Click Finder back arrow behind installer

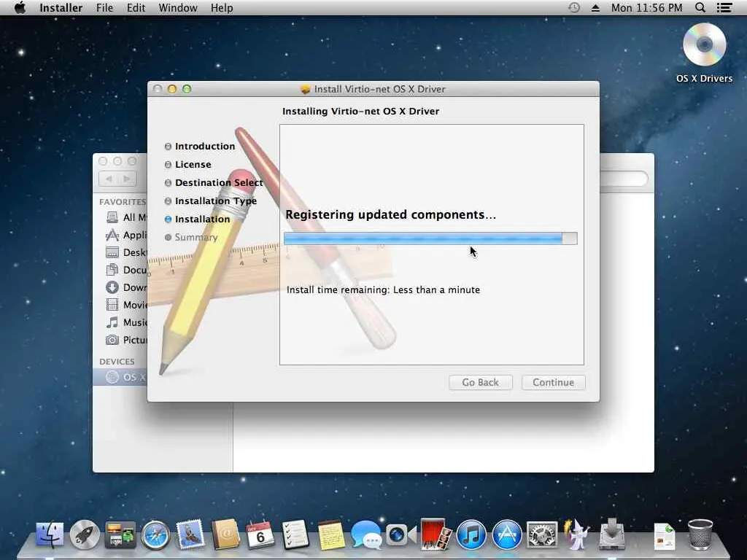pyautogui.click(x=109, y=179)
